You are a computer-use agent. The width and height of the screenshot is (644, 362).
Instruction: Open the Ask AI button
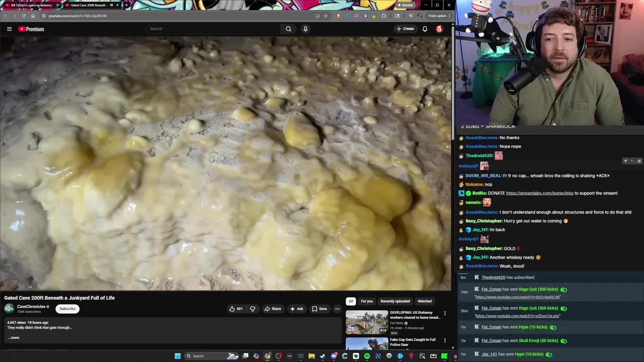[297, 309]
